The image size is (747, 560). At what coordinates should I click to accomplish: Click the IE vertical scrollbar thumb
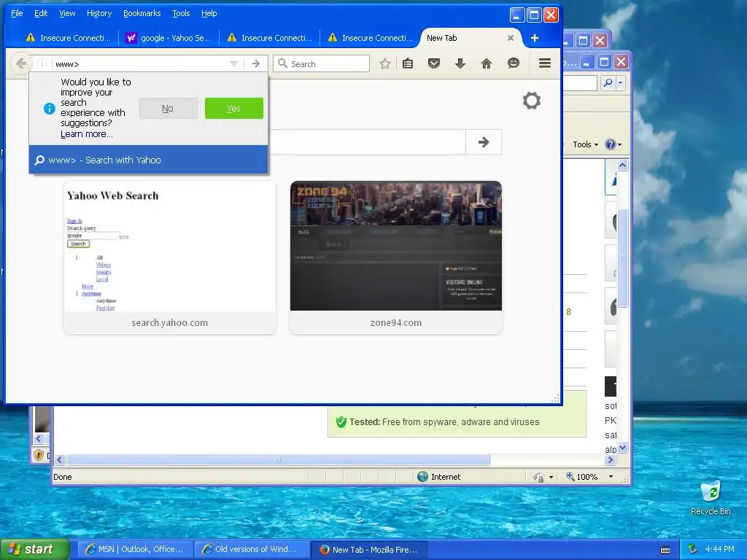click(622, 257)
